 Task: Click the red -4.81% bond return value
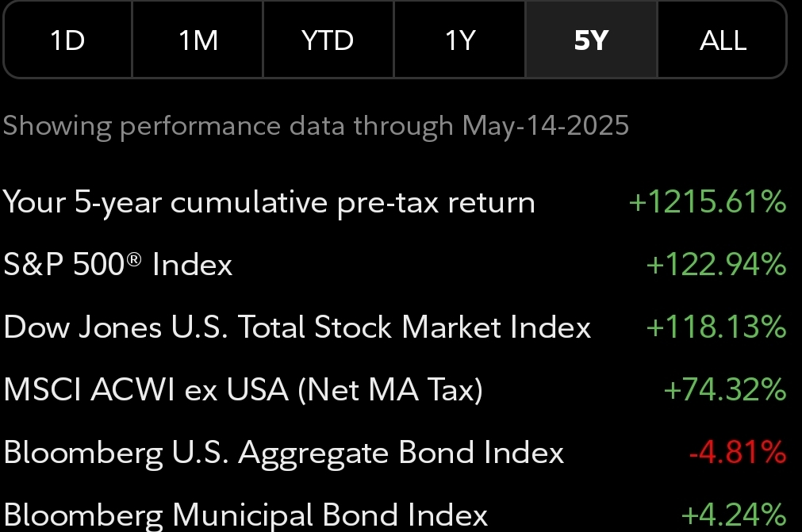[737, 453]
